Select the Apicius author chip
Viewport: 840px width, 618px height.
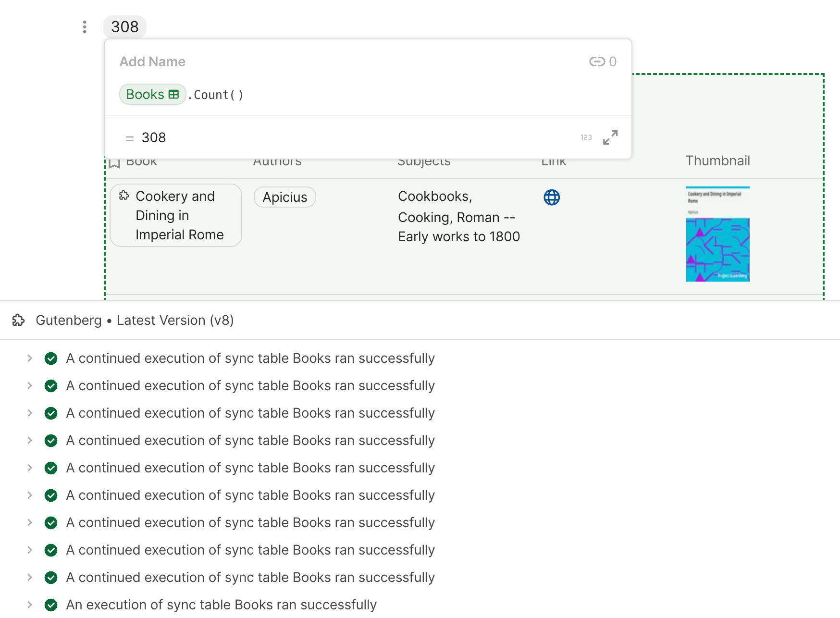pyautogui.click(x=284, y=197)
